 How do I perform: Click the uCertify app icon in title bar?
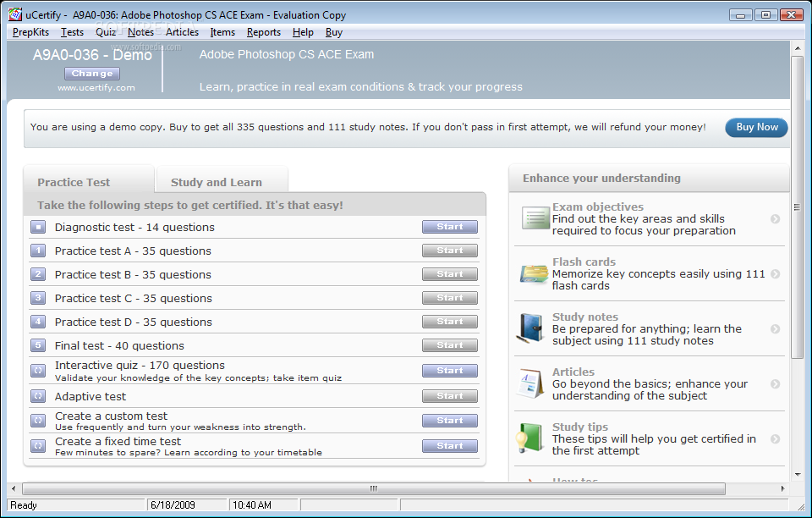[x=15, y=14]
